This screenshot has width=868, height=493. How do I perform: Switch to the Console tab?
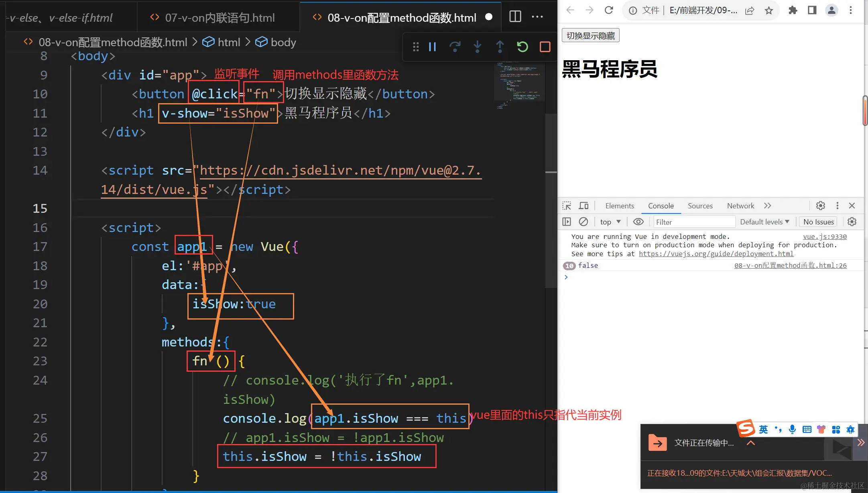pyautogui.click(x=661, y=206)
